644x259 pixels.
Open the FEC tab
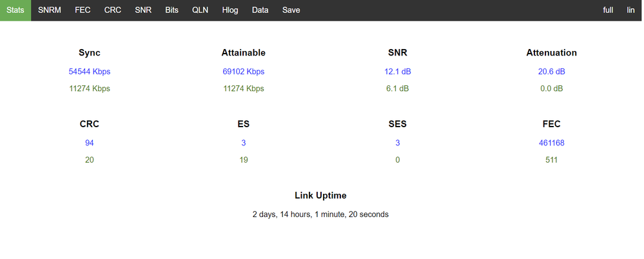[83, 10]
